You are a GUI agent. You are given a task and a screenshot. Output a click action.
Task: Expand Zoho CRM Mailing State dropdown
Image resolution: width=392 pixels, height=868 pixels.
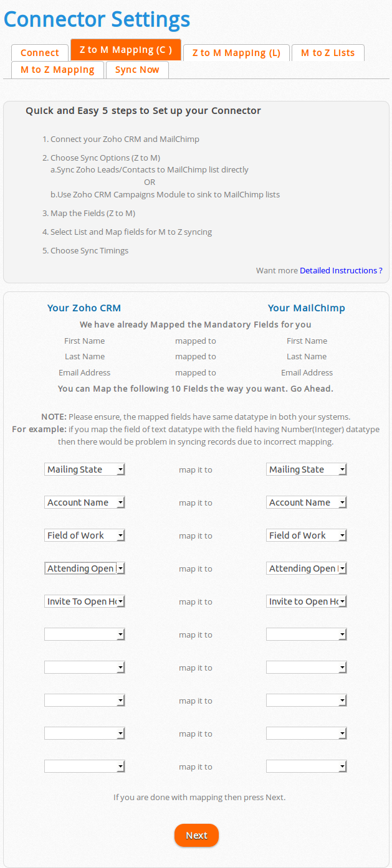(x=85, y=469)
